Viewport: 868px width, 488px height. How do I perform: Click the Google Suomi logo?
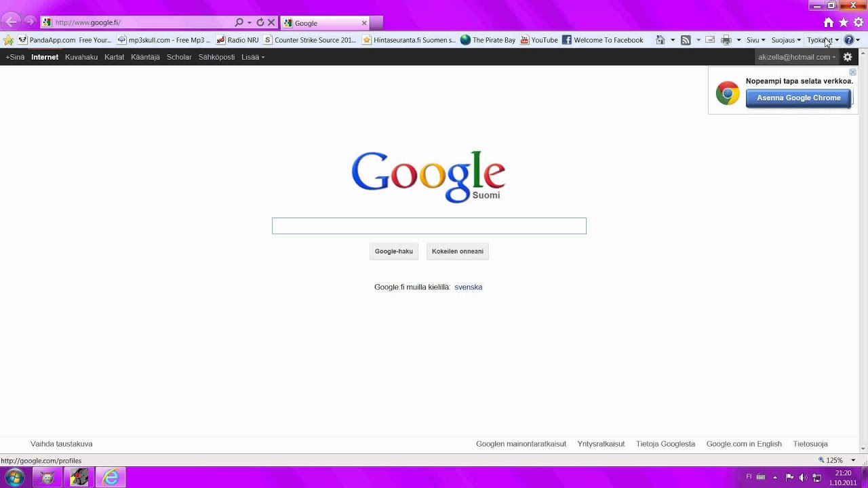[428, 176]
